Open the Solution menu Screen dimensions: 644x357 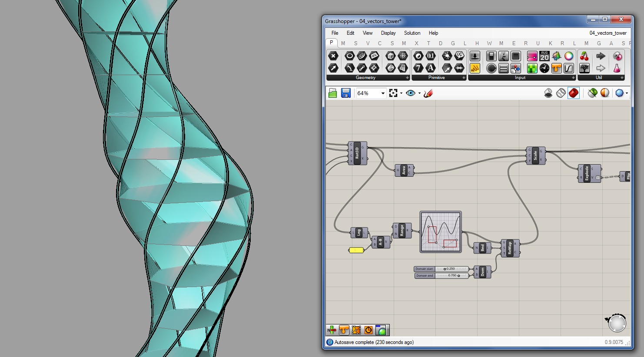tap(412, 33)
